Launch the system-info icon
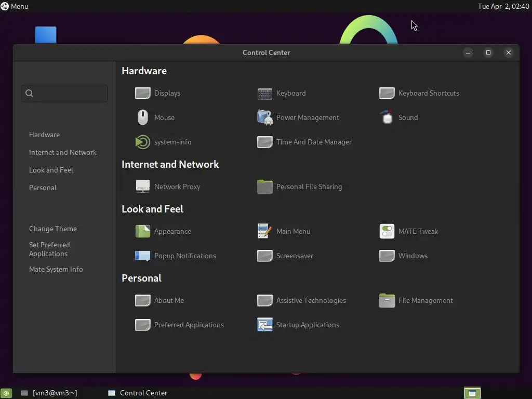This screenshot has height=399, width=532. point(142,142)
